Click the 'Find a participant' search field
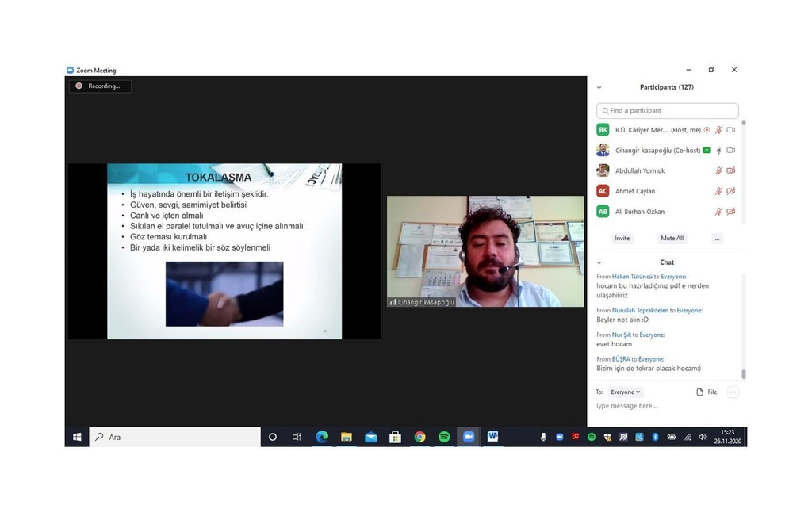Image resolution: width=812 pixels, height=509 pixels. pyautogui.click(x=668, y=111)
